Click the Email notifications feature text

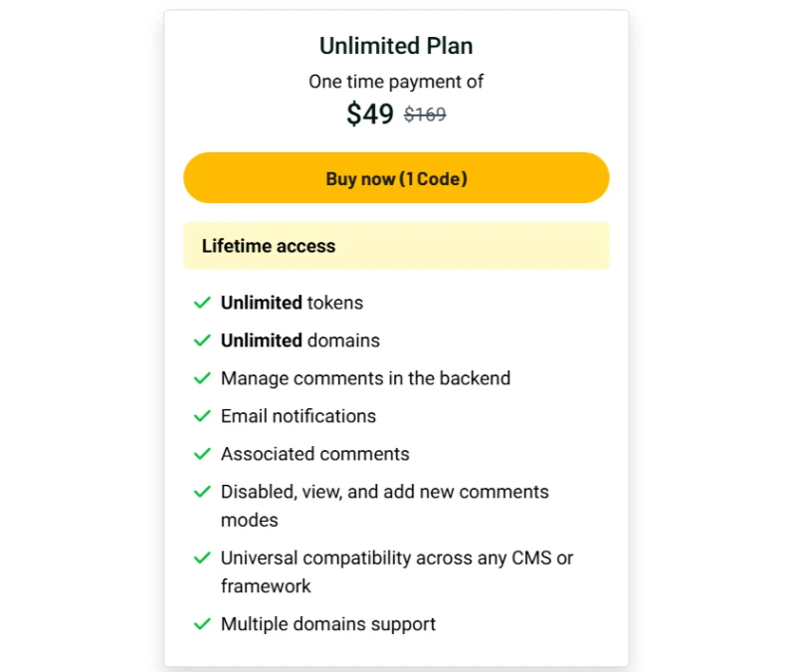click(x=299, y=416)
